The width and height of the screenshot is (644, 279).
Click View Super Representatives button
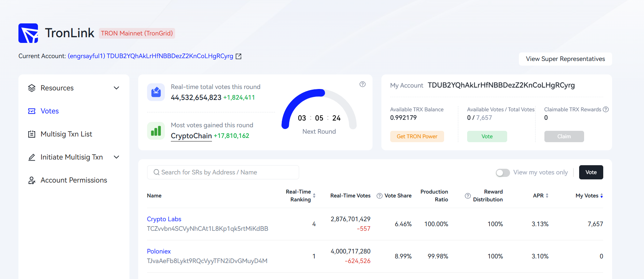click(565, 59)
